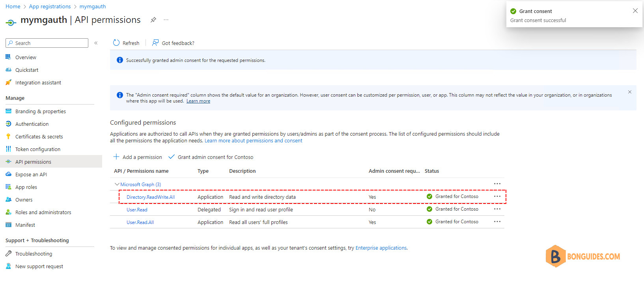Open Learn more about permissions and consent
Screen dimensions: 644x282
[x=253, y=140]
